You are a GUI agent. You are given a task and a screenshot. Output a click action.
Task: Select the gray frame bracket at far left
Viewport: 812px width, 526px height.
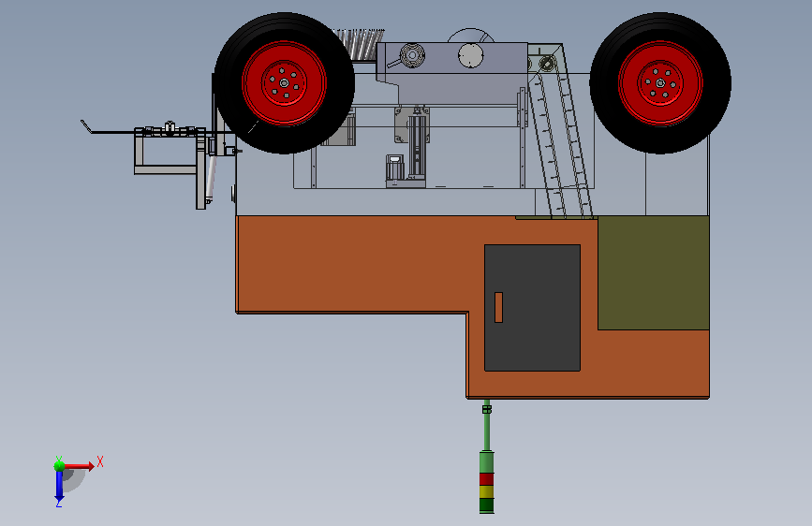[x=170, y=167]
